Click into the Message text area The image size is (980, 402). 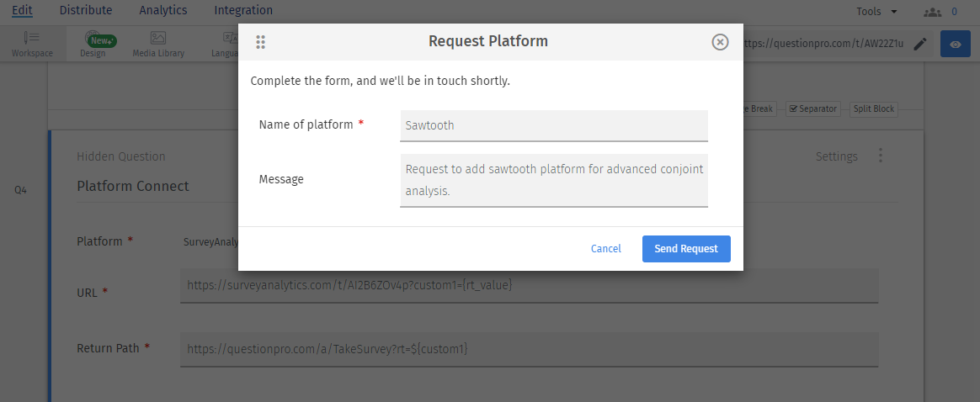(x=554, y=180)
